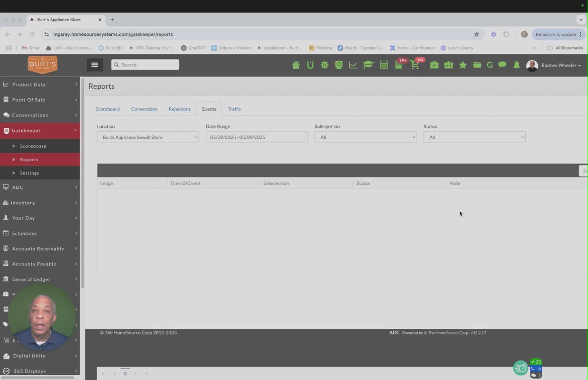588x380 pixels.
Task: Open the people group icon in toolbar
Action: pyautogui.click(x=448, y=65)
